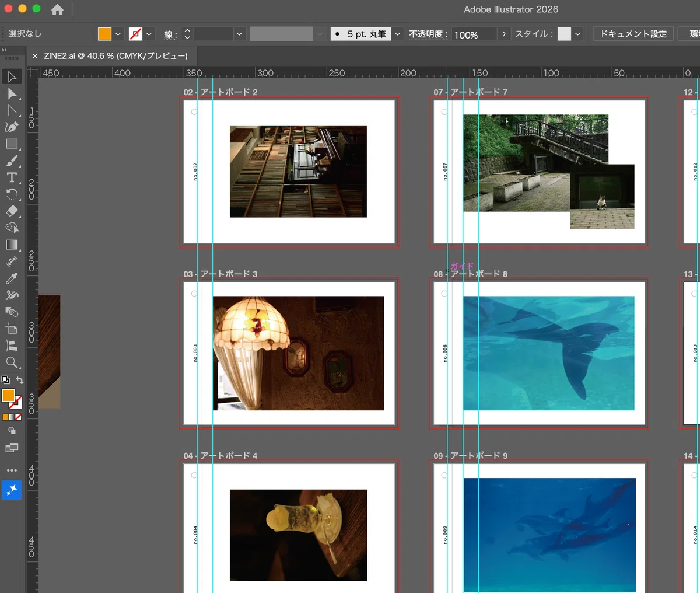The width and height of the screenshot is (700, 593).
Task: Click the opacity 100% input field
Action: point(474,34)
